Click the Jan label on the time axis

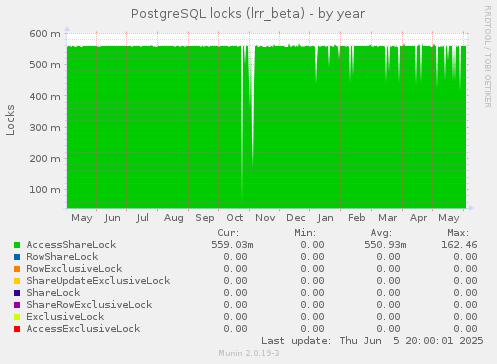[325, 218]
